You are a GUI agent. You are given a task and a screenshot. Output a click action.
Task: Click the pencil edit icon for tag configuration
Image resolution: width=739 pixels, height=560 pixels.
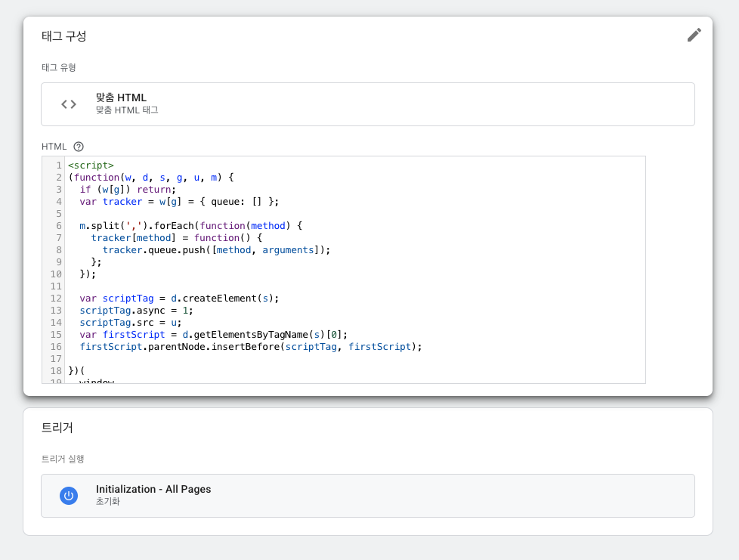694,35
